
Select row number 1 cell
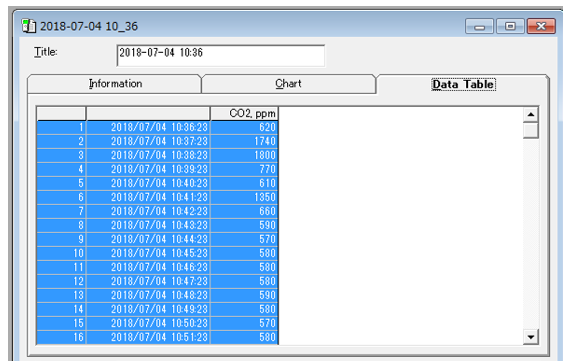point(61,128)
